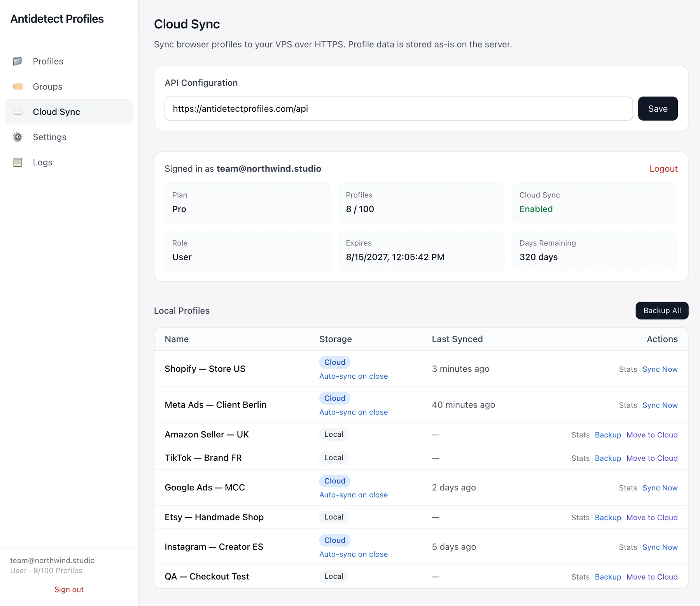Click the 320 days remaining value
Viewport: 700px width, 606px height.
click(538, 257)
